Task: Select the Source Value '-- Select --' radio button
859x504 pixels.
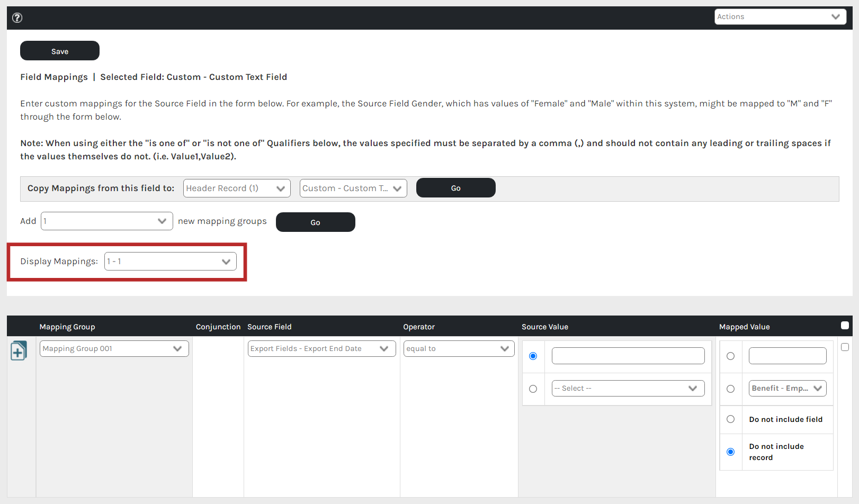Action: point(533,389)
